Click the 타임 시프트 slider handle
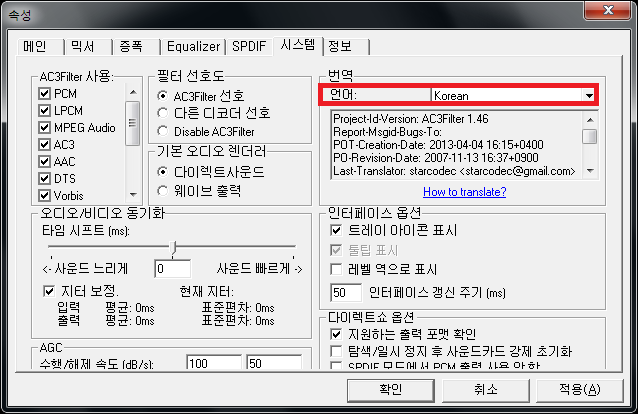 [x=173, y=247]
